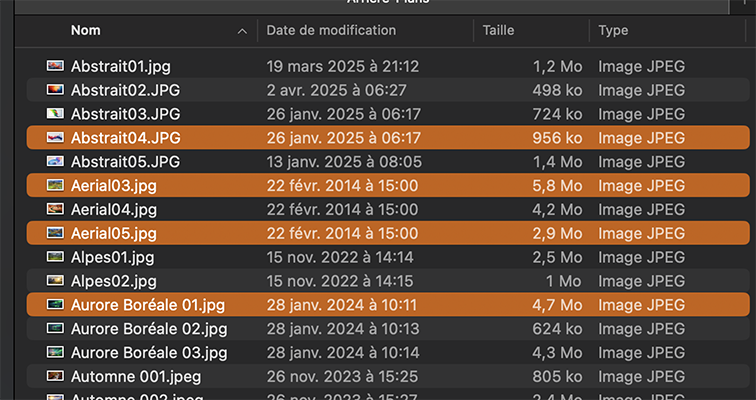Image resolution: width=756 pixels, height=400 pixels.
Task: Select the Abstrait05.JPG file name
Action: coord(125,161)
